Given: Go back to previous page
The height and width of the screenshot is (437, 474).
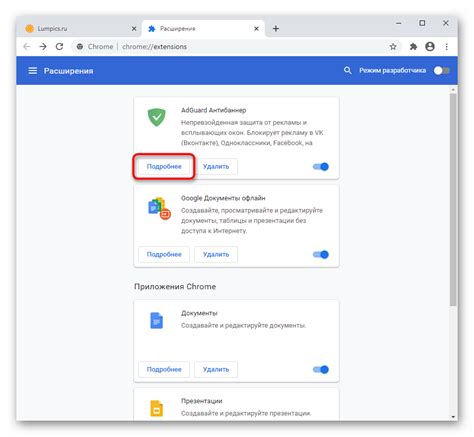Looking at the screenshot, I should point(27,47).
